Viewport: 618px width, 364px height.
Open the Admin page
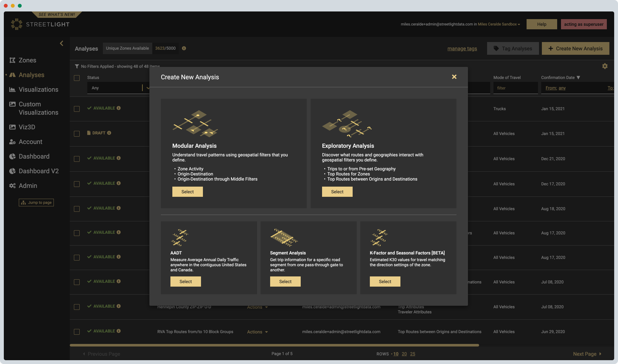point(28,186)
